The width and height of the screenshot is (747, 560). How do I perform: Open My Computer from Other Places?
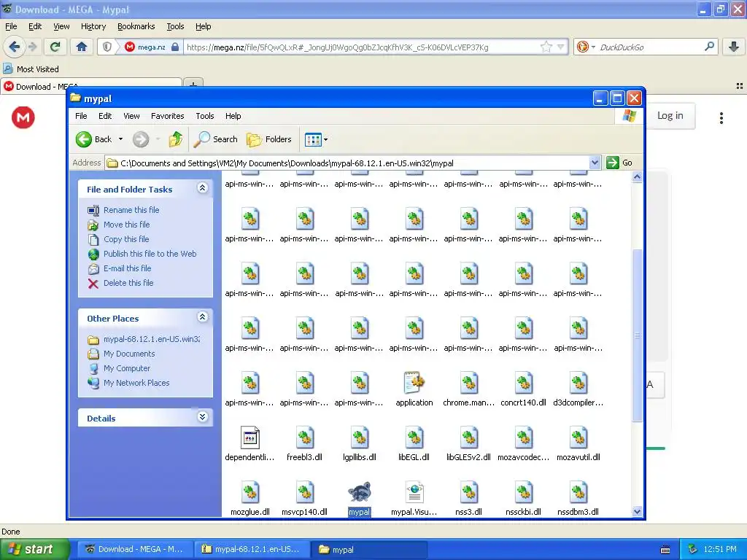127,368
